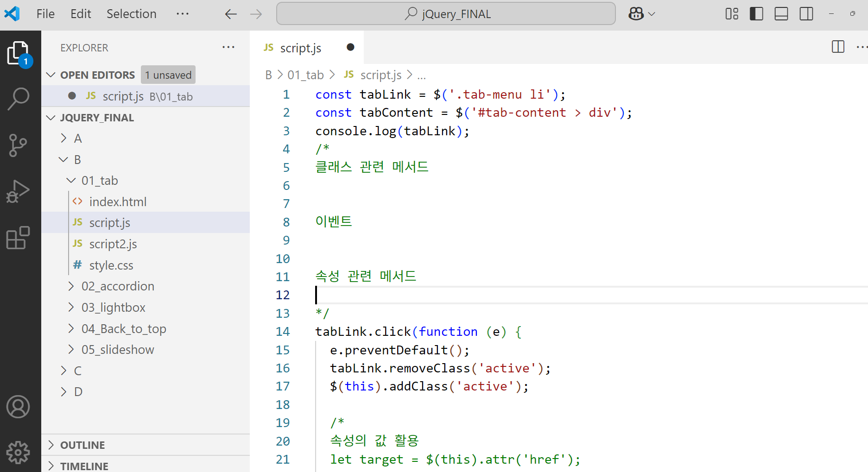Screen dimensions: 868x472
Task: Open the 01_tab breadcrumb link
Action: point(305,74)
